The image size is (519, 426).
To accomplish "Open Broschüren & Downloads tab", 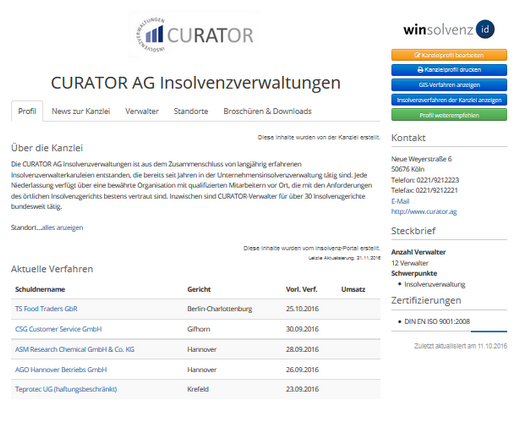I will 267,111.
